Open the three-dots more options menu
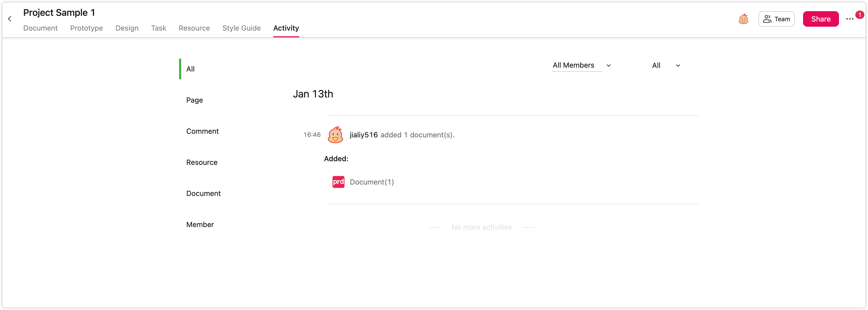This screenshot has width=868, height=310. coord(849,19)
